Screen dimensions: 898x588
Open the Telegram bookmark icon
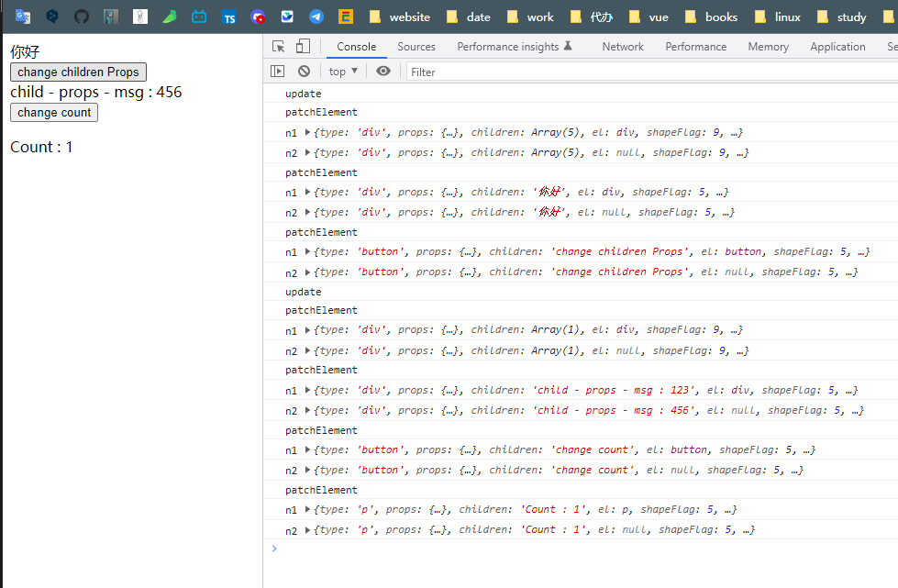[x=316, y=17]
